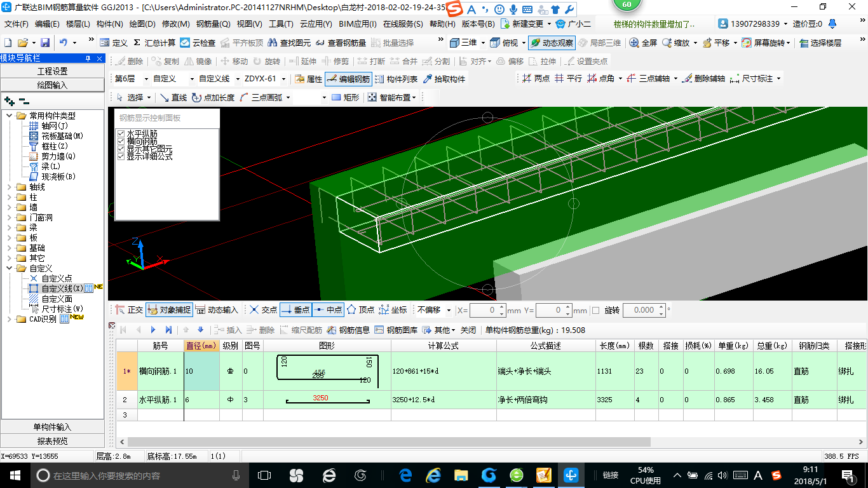Click the 汇总计算 (sum calculate) toolbar icon
The image size is (868, 488).
[154, 43]
